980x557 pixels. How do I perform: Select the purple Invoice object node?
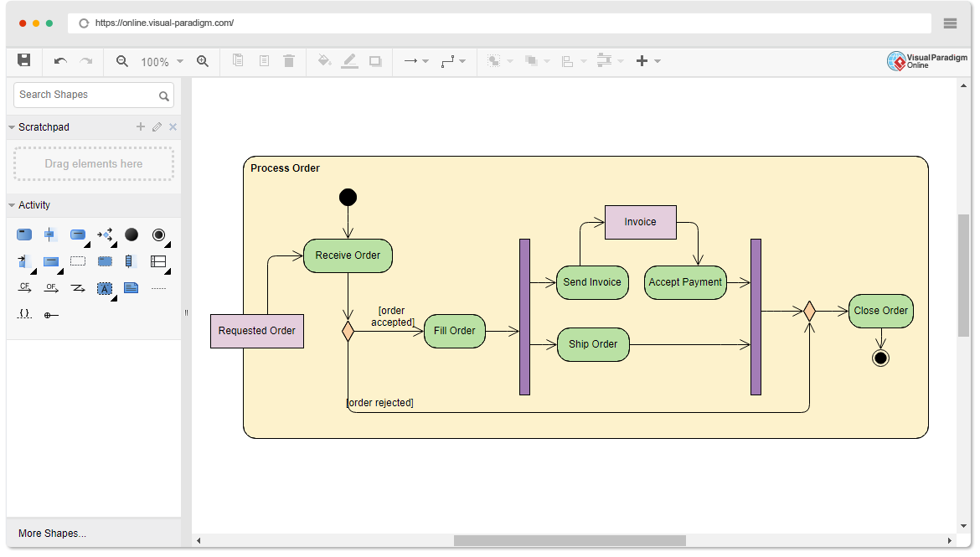pyautogui.click(x=641, y=223)
